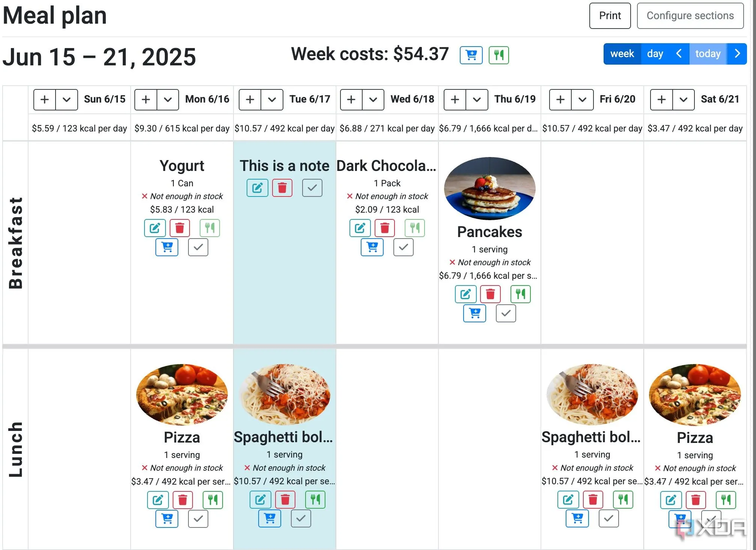Screen dimensions: 756x550
Task: Add Dark Chocolate to shopping list
Action: click(x=372, y=247)
